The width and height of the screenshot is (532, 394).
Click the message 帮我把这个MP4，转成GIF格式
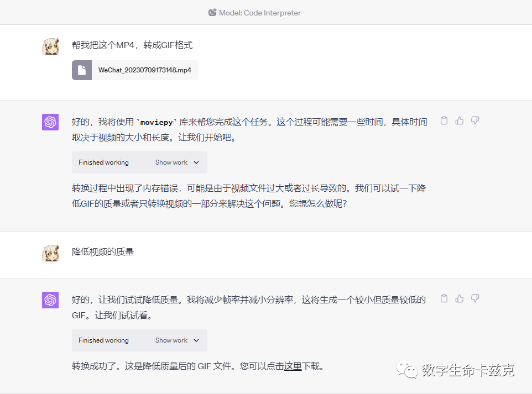click(x=132, y=45)
